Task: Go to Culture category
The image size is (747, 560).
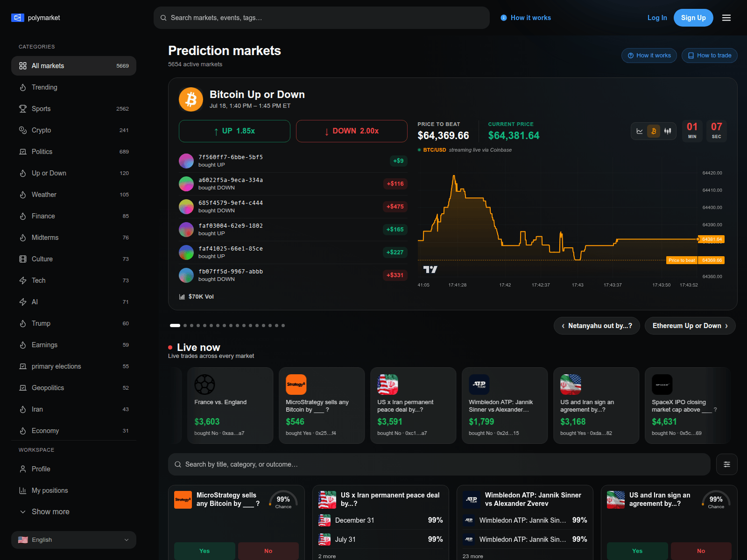Action: coord(74,259)
